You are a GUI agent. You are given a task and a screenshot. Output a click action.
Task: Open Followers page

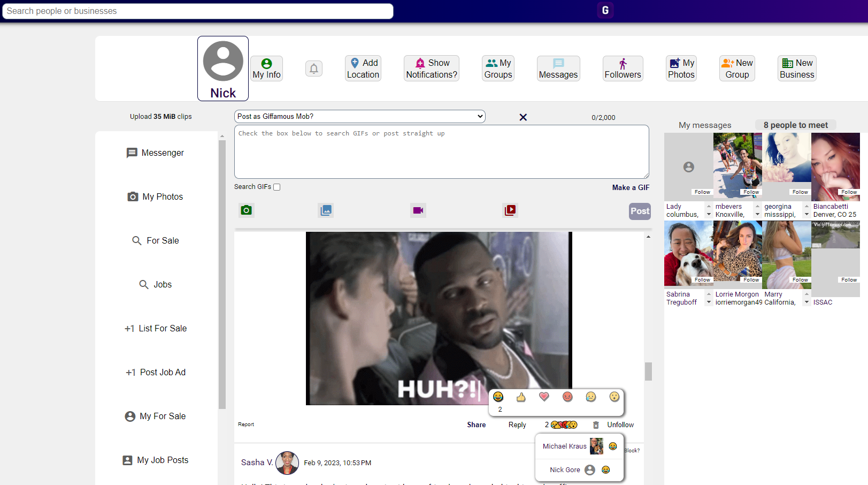623,69
